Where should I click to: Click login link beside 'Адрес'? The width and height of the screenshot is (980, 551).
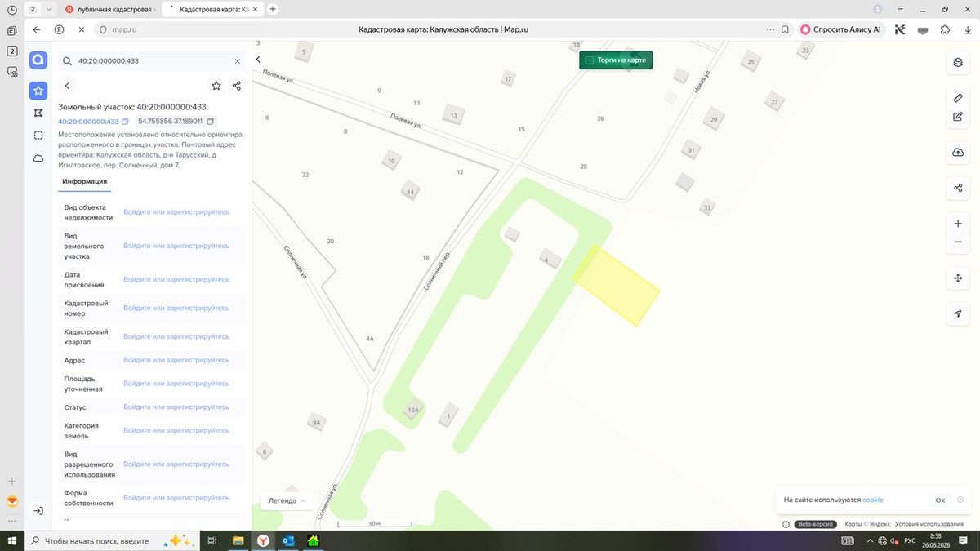[x=176, y=360]
